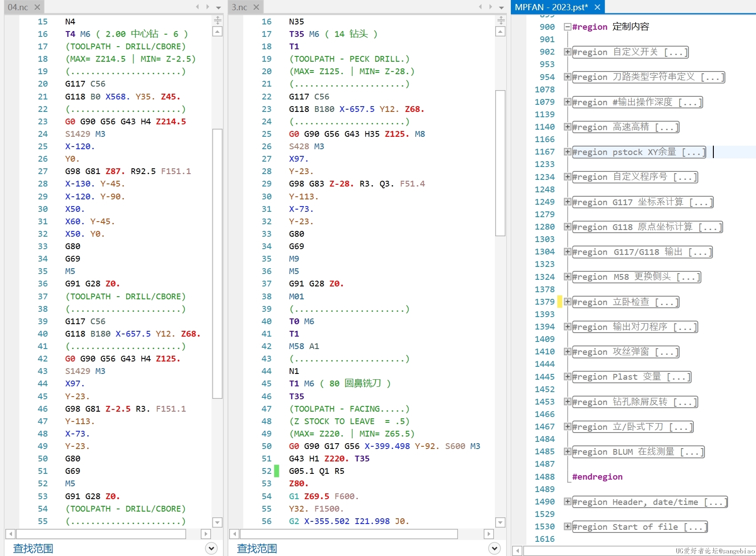The height and width of the screenshot is (556, 756).
Task: Click 查找范围 label under 04.nc
Action: 33,548
